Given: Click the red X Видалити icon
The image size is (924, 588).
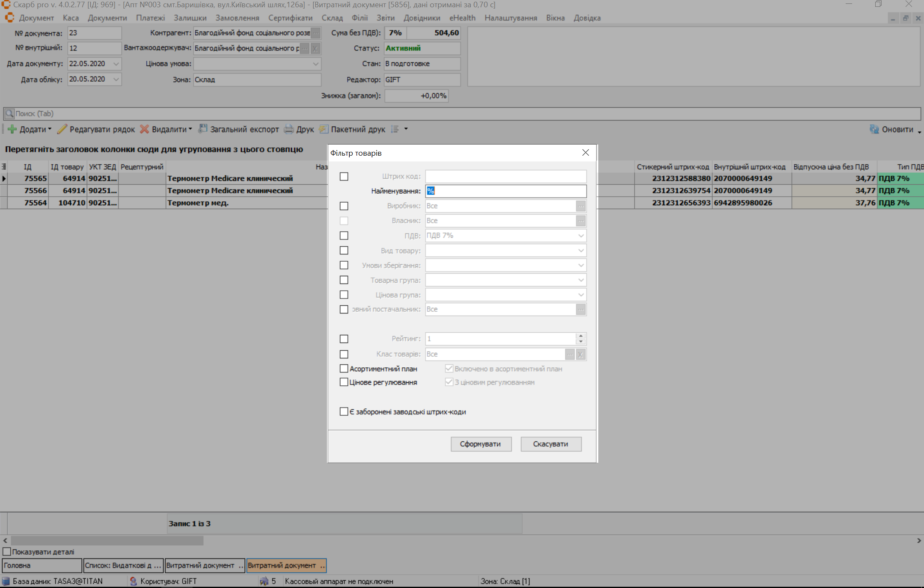Looking at the screenshot, I should point(145,129).
